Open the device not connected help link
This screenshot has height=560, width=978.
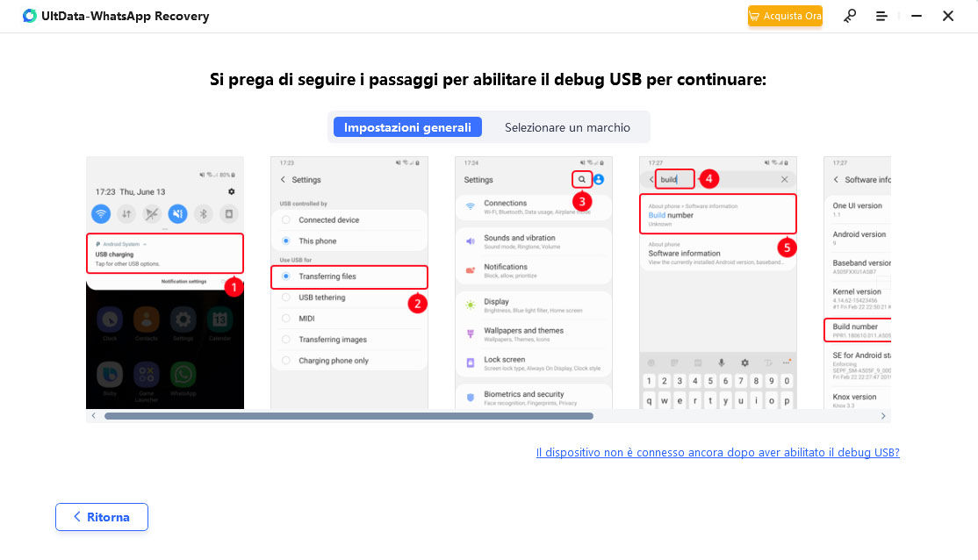coord(717,453)
